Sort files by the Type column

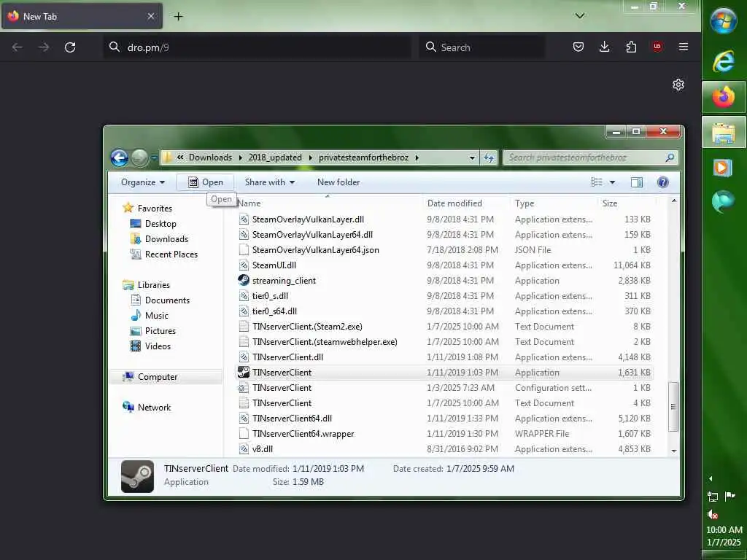point(554,203)
